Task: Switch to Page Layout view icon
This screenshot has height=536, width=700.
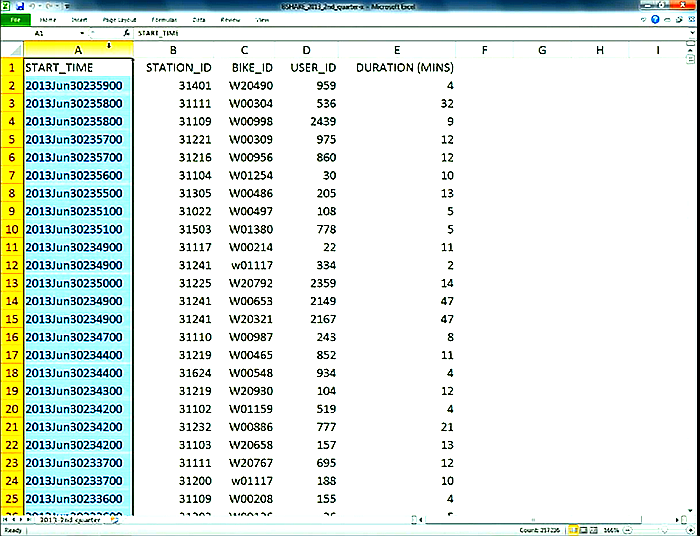Action: tap(583, 531)
